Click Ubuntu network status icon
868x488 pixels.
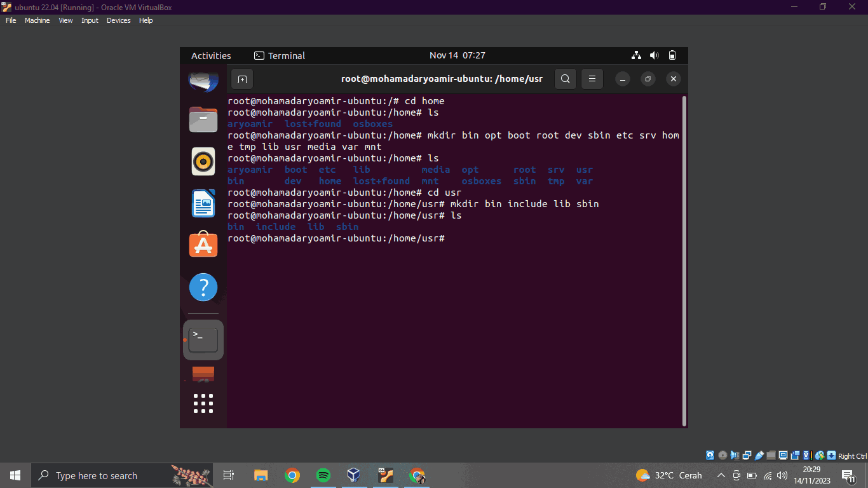636,55
